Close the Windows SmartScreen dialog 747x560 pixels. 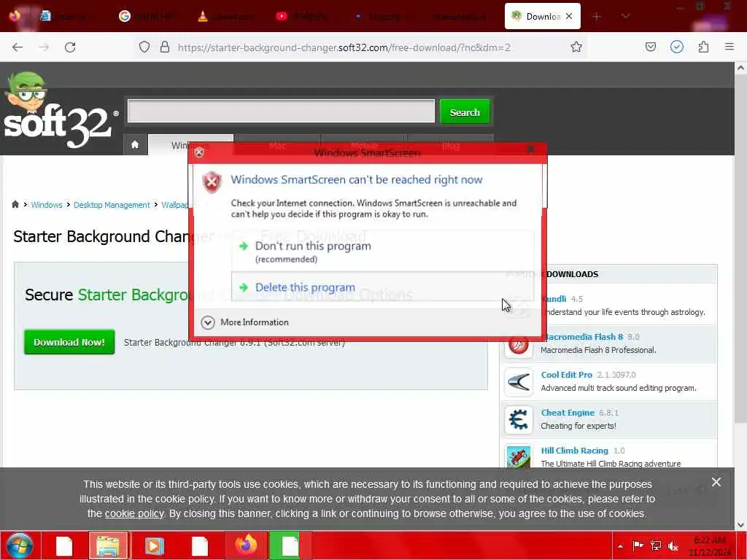pos(531,149)
